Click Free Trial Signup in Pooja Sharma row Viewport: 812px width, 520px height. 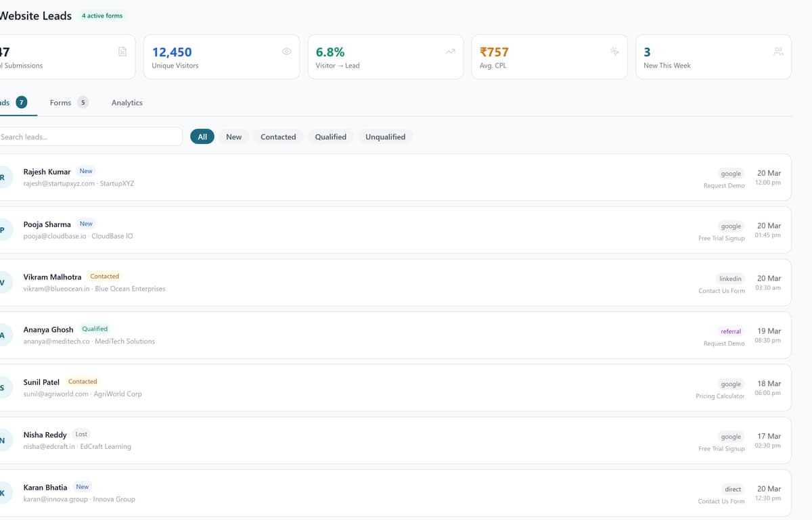(x=721, y=239)
